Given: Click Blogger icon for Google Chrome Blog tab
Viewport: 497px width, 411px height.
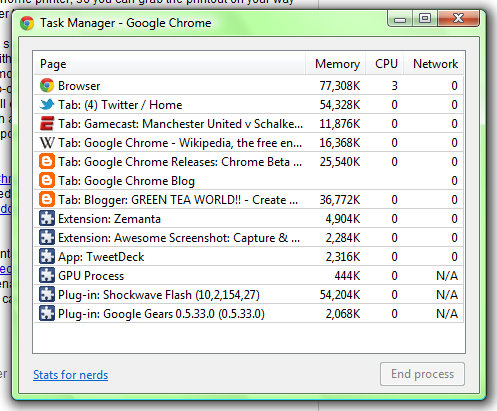Looking at the screenshot, I should (x=47, y=181).
